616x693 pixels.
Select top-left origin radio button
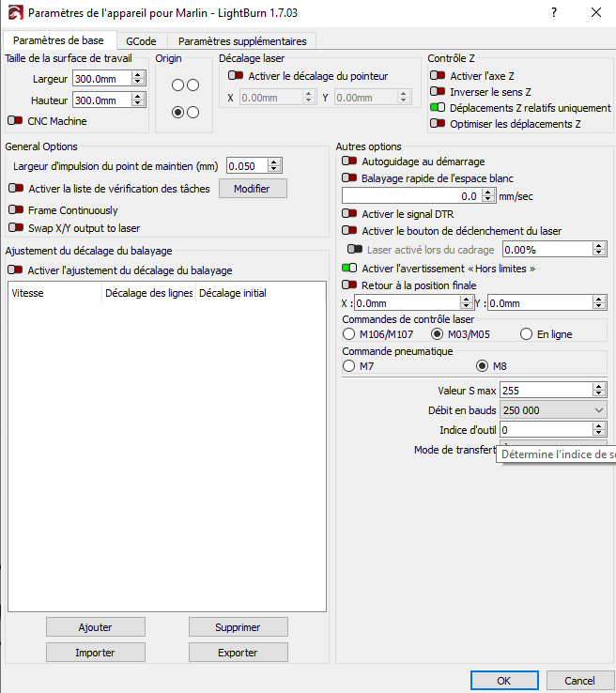(x=177, y=85)
